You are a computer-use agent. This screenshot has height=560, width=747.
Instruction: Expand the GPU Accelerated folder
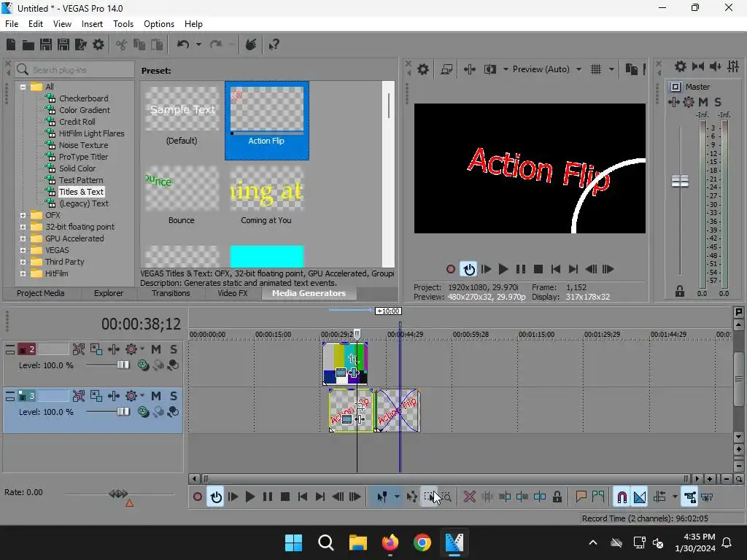pyautogui.click(x=23, y=238)
